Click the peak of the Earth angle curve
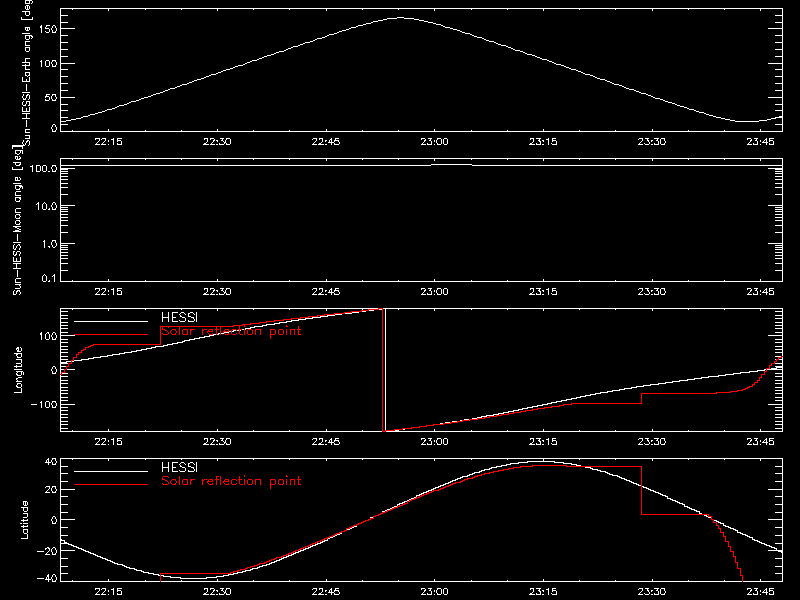800x600 pixels. pos(399,18)
